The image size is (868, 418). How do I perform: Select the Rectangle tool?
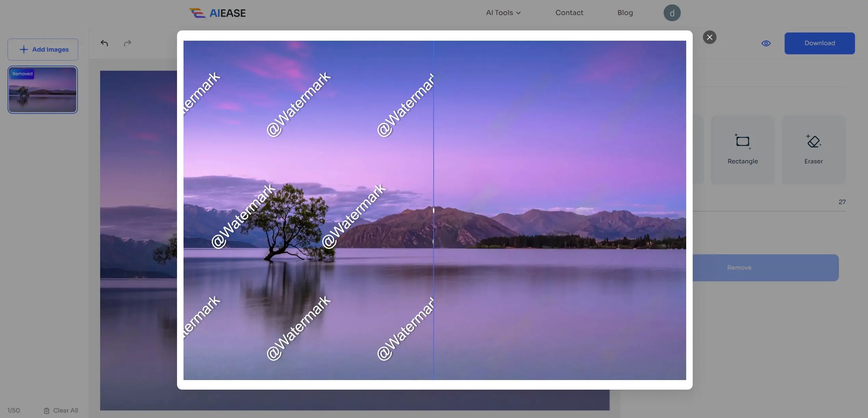point(742,148)
